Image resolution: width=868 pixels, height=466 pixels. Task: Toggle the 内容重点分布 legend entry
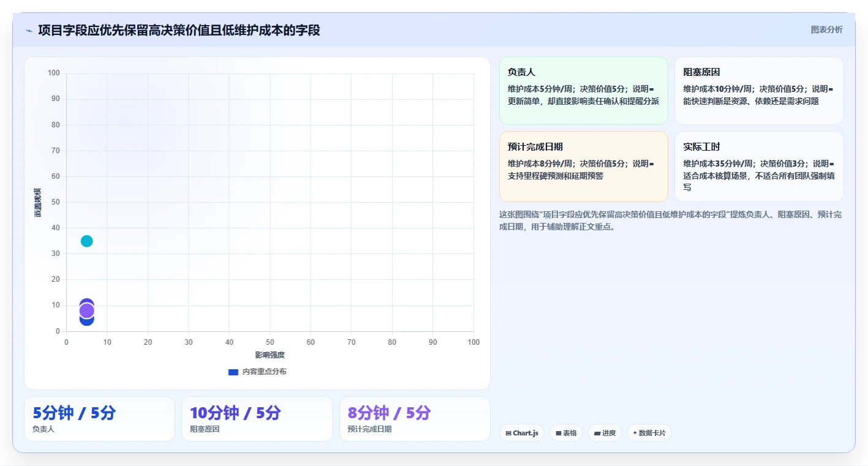[257, 372]
